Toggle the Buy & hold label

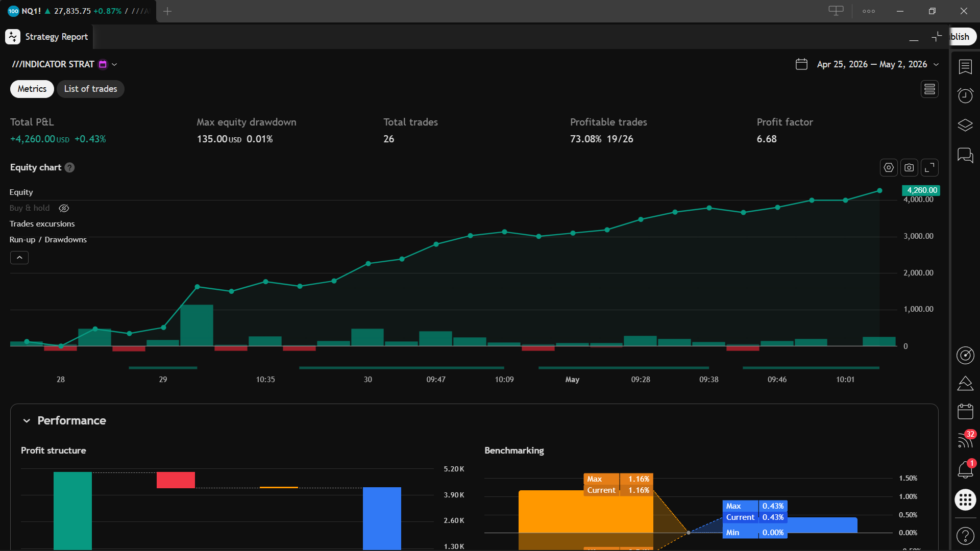click(30, 208)
